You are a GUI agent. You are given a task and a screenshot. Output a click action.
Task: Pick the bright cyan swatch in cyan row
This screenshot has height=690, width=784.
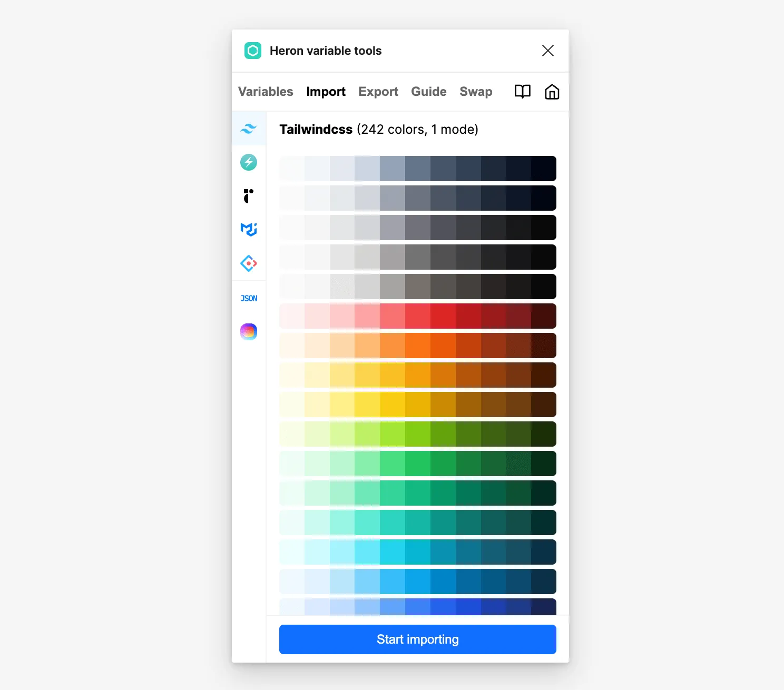(393, 552)
